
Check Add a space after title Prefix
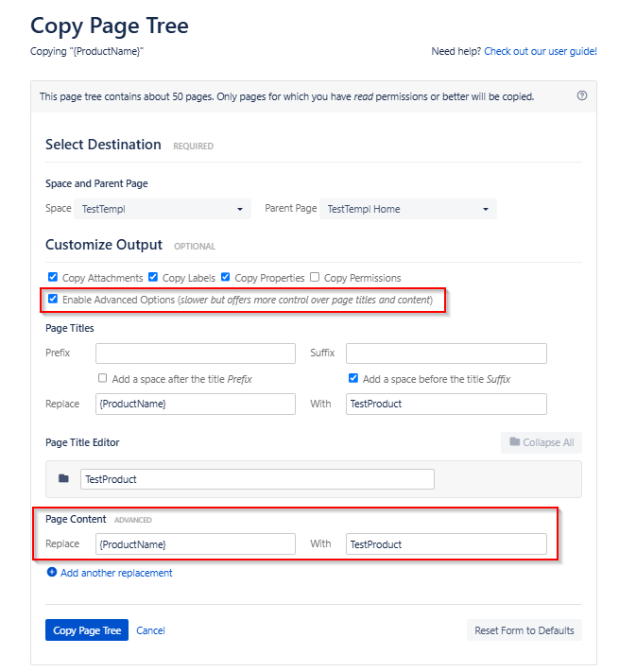click(x=102, y=378)
